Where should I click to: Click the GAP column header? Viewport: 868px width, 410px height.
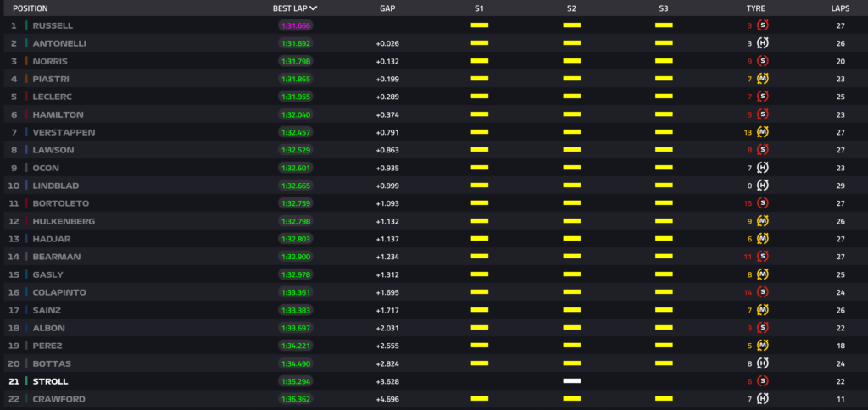pos(387,8)
